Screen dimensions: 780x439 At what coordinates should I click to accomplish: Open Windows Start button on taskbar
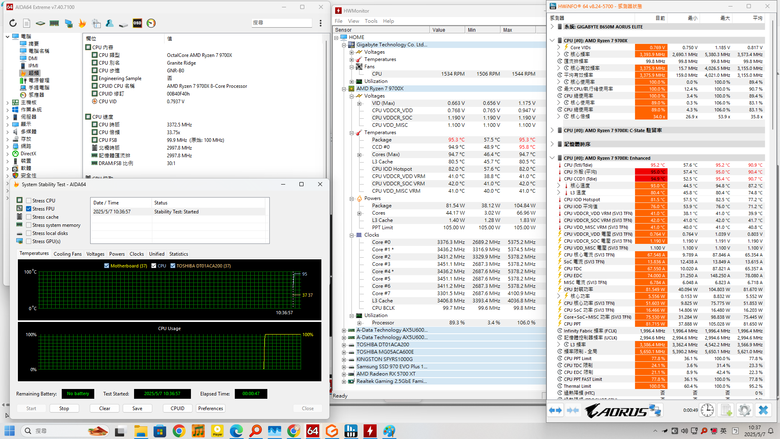click(9, 431)
